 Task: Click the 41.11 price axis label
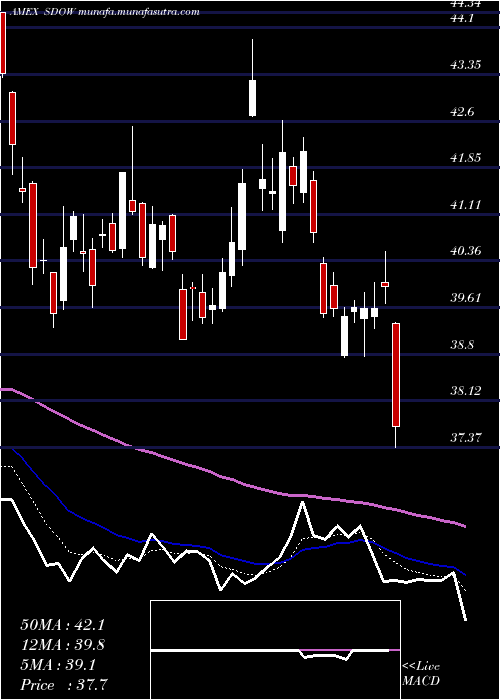[x=466, y=205]
